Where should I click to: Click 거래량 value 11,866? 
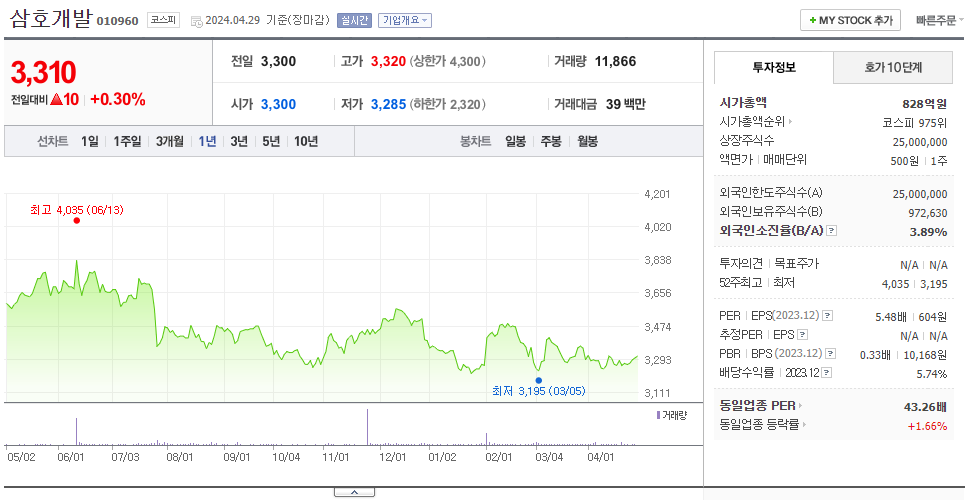615,61
